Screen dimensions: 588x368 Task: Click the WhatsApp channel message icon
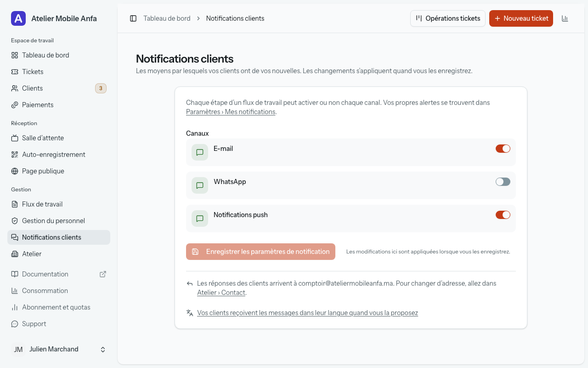pos(200,185)
